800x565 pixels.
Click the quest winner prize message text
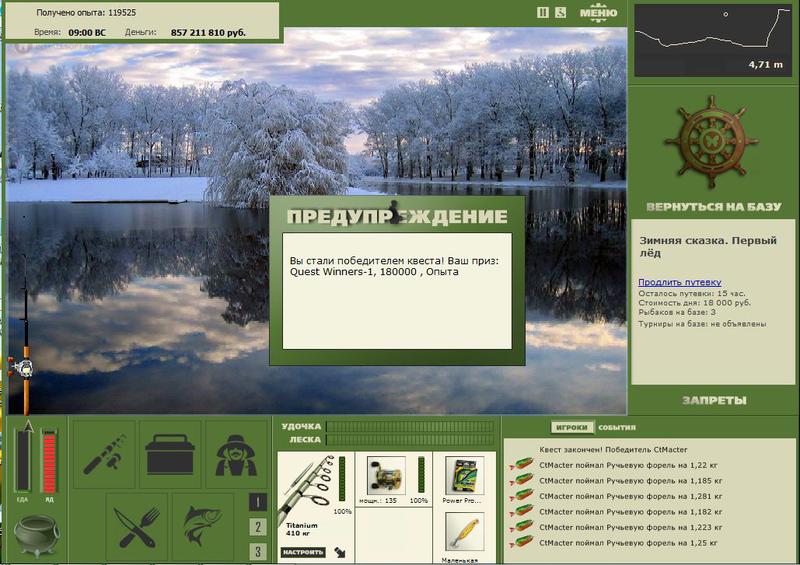[x=394, y=266]
